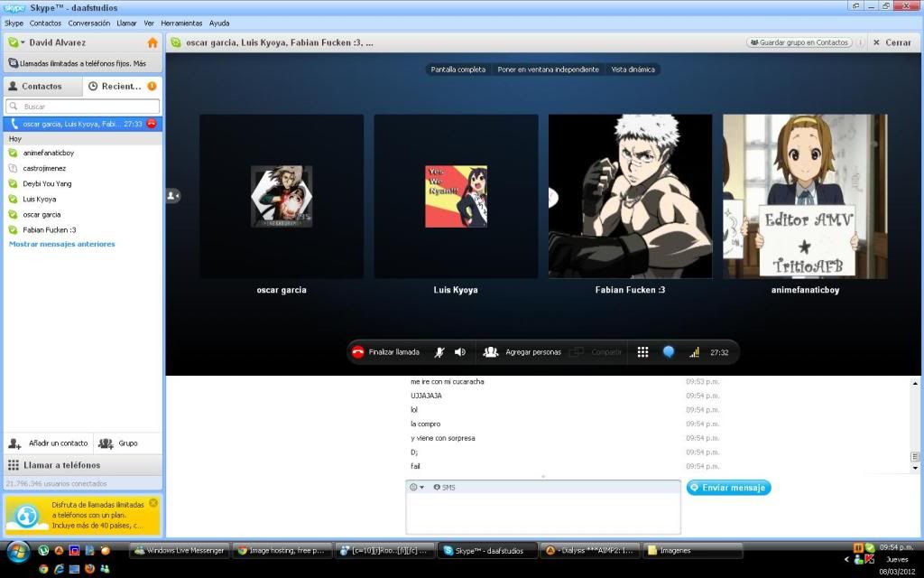This screenshot has width=924, height=578.
Task: Click the home icon beside David Alvarez
Action: tap(152, 42)
